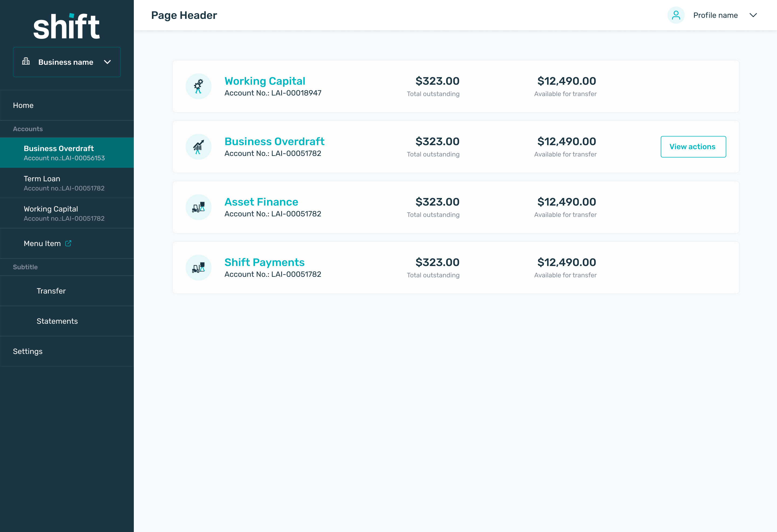Open Transfer from the sidebar menu
Image resolution: width=777 pixels, height=532 pixels.
[x=51, y=291]
